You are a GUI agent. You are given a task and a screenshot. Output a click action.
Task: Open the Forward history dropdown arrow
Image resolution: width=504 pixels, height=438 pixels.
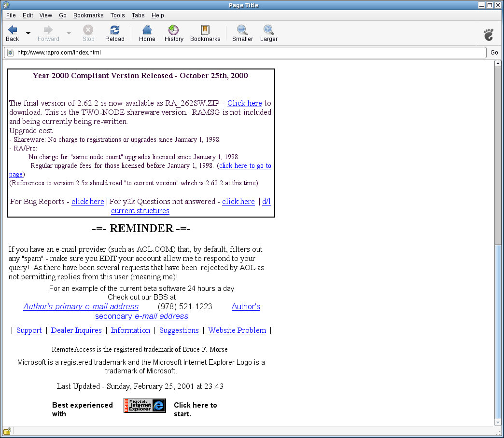[69, 33]
